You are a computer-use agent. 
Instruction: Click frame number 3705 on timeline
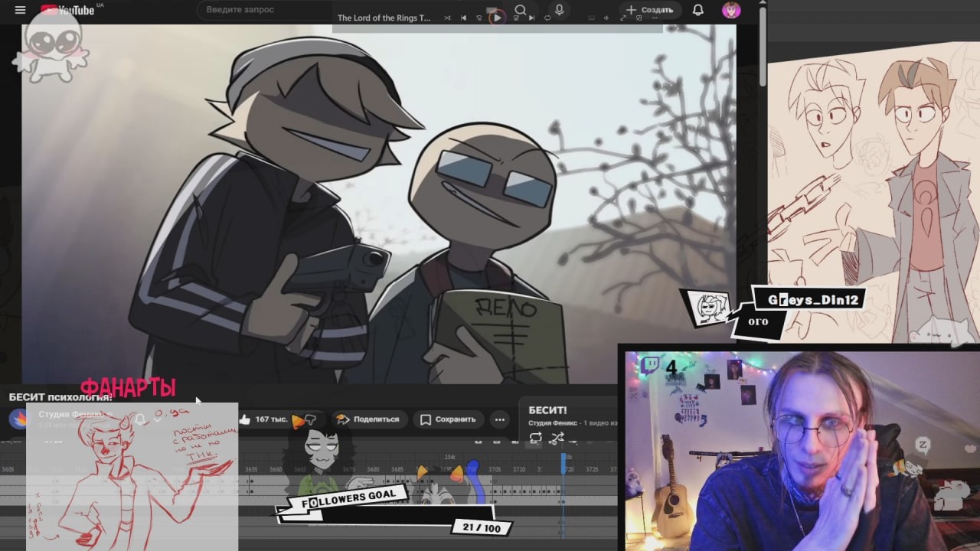(495, 469)
